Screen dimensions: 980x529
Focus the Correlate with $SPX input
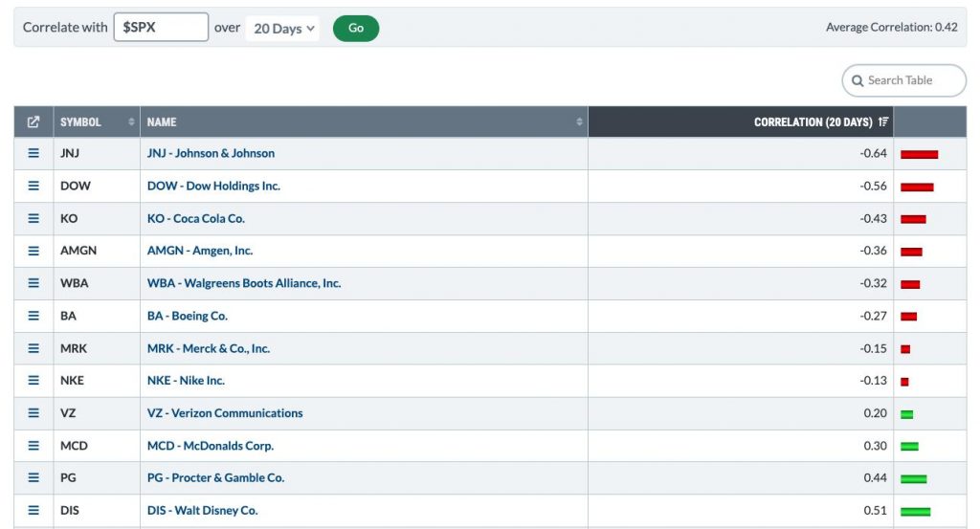(161, 28)
